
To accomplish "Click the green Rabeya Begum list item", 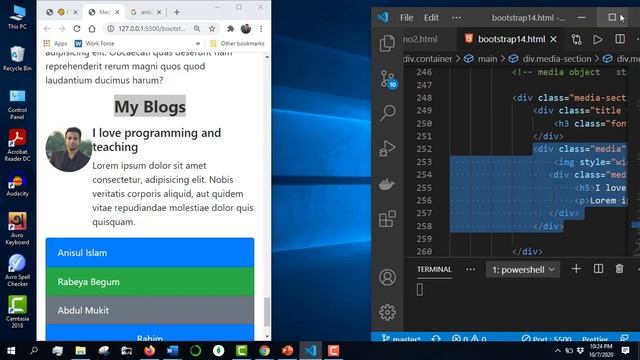I will (150, 282).
